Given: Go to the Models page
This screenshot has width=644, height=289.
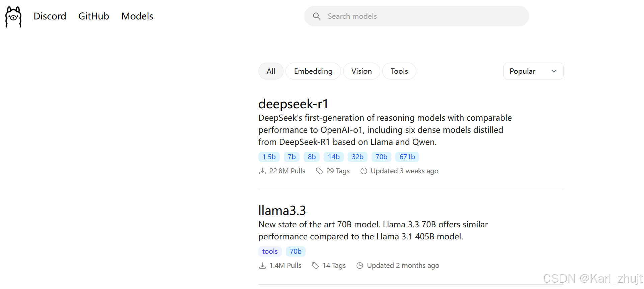Looking at the screenshot, I should [137, 16].
